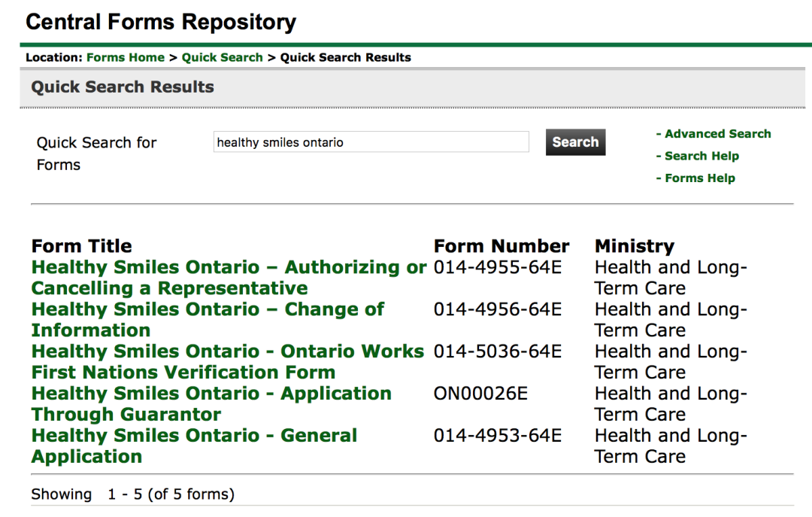Click the Quick Search input field

coord(371,142)
